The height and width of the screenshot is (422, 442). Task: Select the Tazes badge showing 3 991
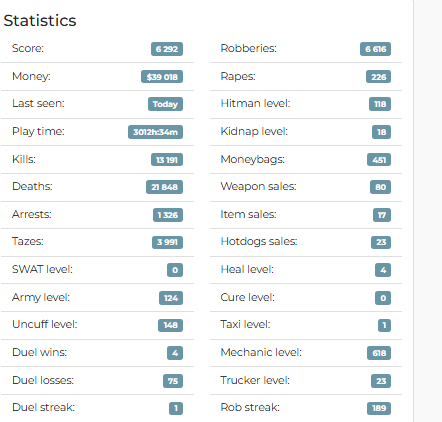tap(167, 242)
